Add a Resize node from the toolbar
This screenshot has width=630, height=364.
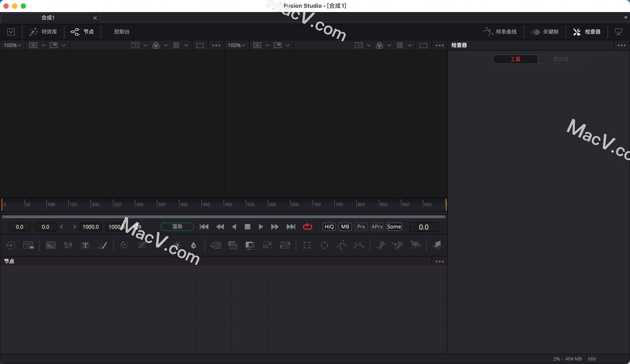click(267, 245)
